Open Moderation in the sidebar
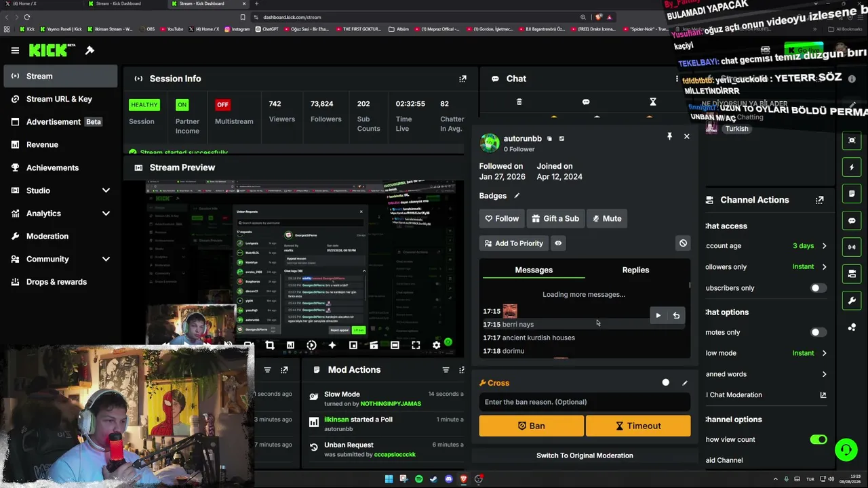868x488 pixels. [60, 236]
